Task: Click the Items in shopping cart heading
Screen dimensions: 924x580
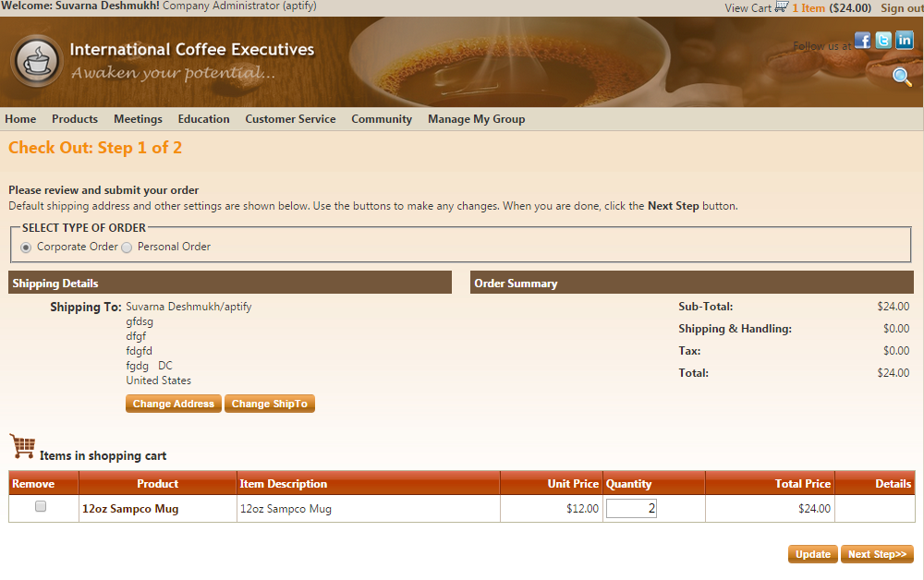Action: coord(103,455)
